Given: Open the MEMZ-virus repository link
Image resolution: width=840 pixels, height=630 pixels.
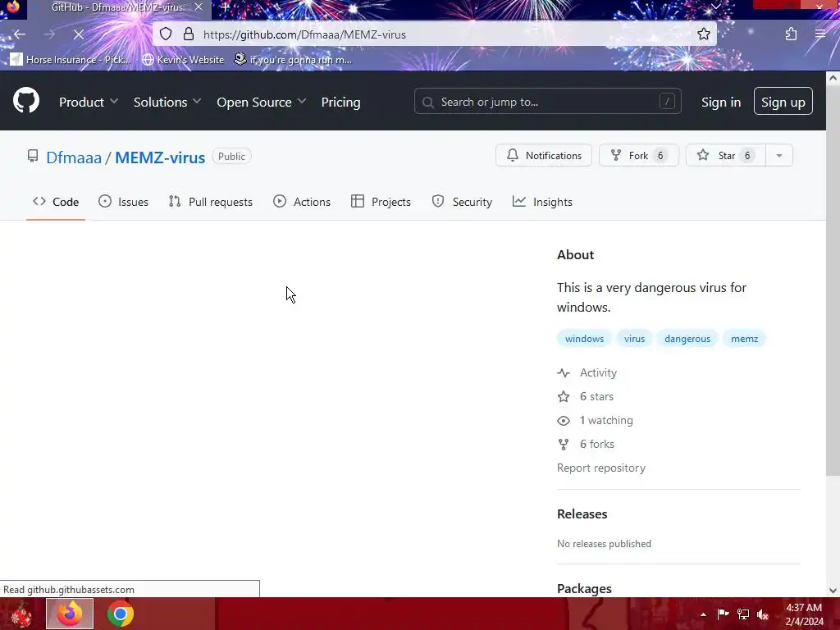Looking at the screenshot, I should pos(160,157).
